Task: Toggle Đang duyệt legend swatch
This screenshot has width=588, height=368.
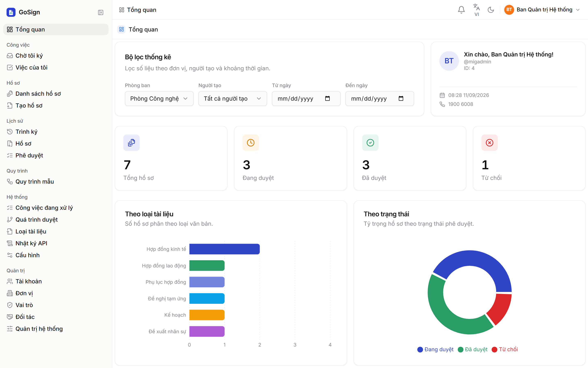Action: click(420, 350)
